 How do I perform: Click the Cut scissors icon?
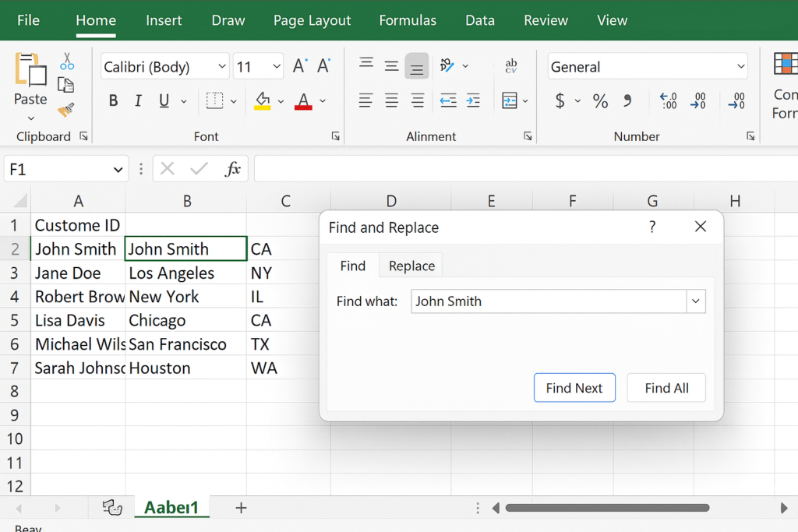[x=67, y=62]
